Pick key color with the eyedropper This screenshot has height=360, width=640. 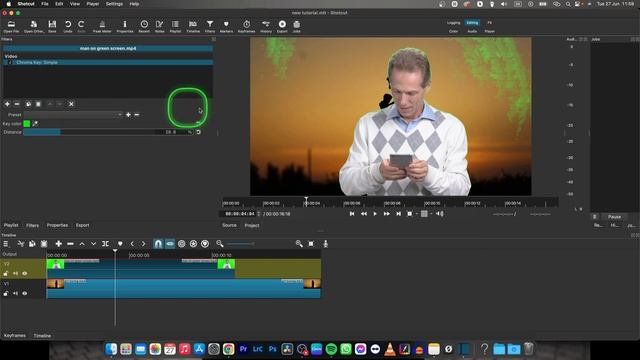[x=35, y=124]
